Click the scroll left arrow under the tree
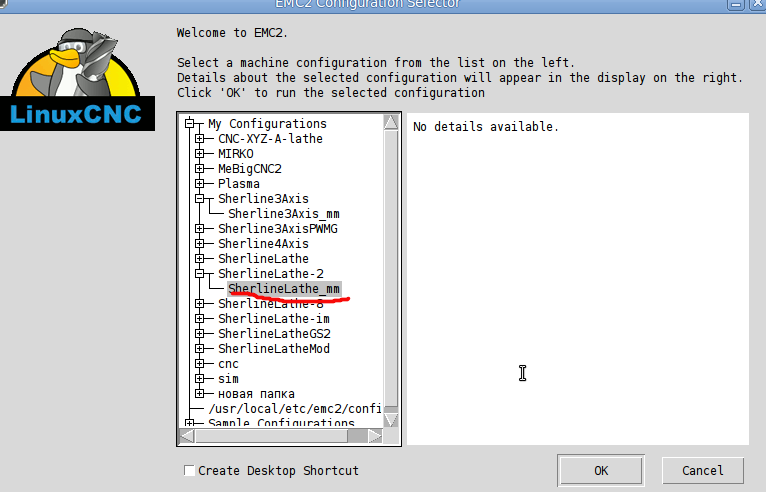This screenshot has height=492, width=766. coord(187,436)
